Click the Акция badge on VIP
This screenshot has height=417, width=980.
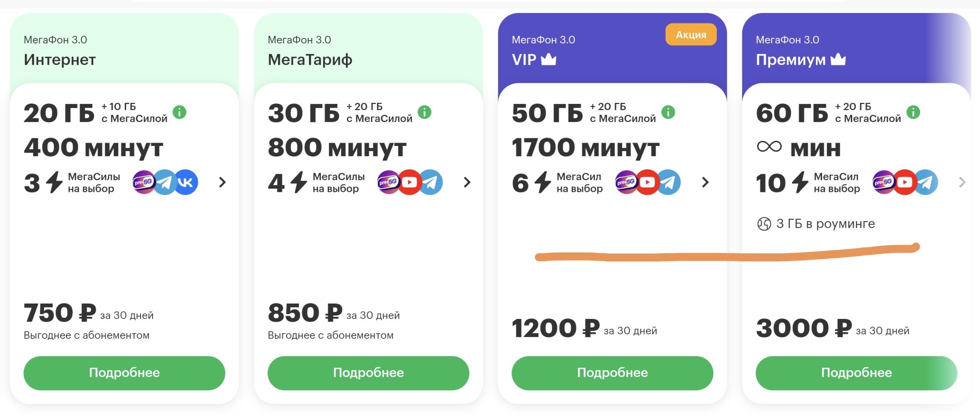(690, 35)
